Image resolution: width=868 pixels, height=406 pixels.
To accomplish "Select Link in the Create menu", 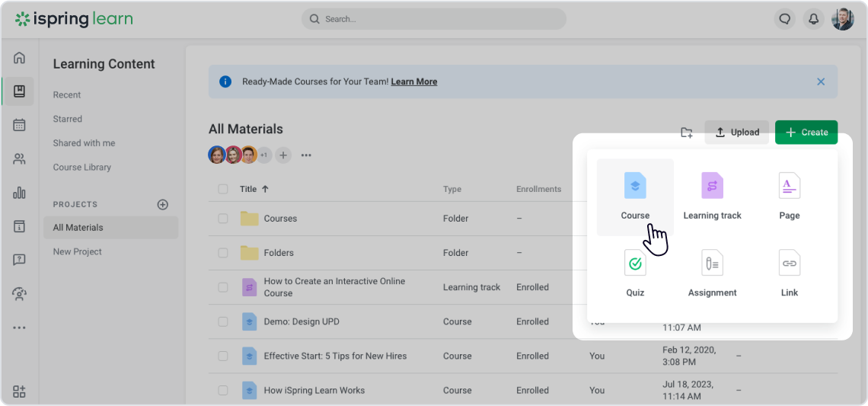I will 789,273.
